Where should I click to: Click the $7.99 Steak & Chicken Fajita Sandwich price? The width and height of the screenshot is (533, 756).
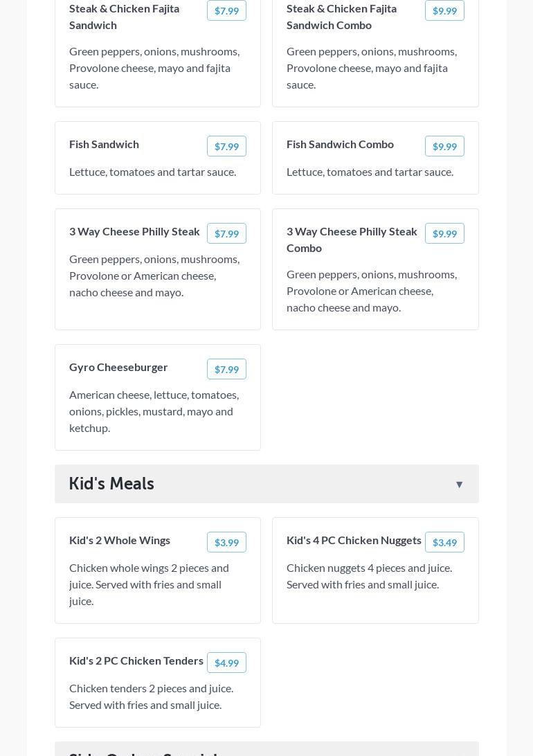click(x=226, y=10)
